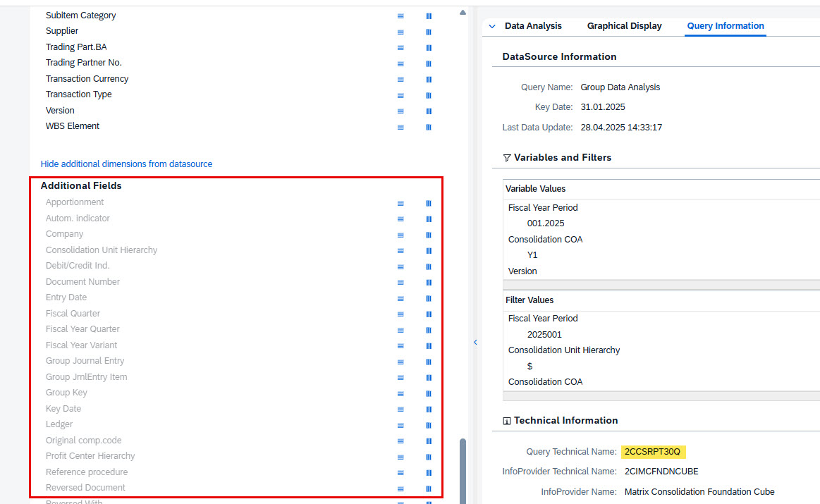This screenshot has height=504, width=820.
Task: Add WBS Element to columns
Action: click(x=429, y=127)
